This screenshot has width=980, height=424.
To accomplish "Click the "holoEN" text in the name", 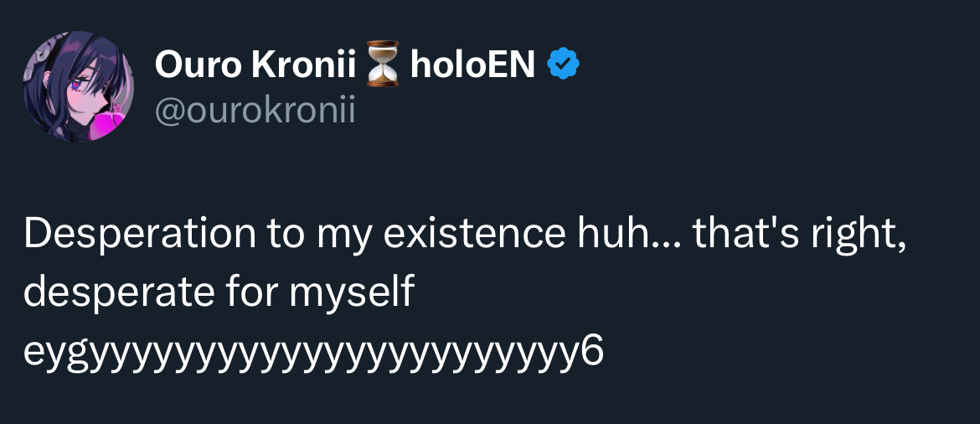I will pos(472,65).
